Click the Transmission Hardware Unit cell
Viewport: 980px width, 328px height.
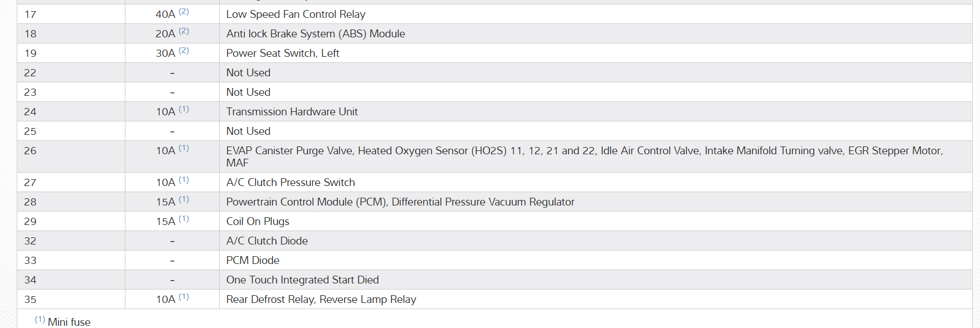[292, 112]
